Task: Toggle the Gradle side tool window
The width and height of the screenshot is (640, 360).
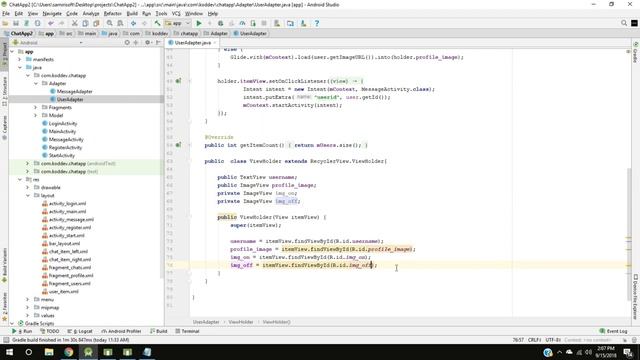Action: (x=636, y=52)
